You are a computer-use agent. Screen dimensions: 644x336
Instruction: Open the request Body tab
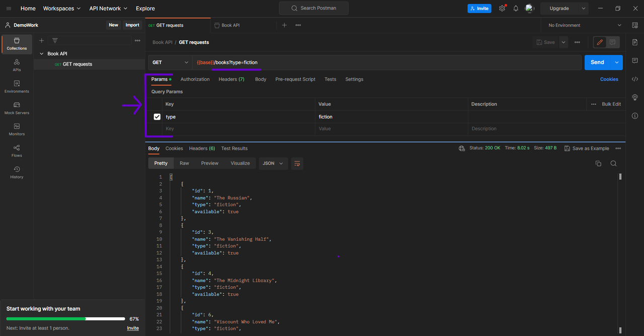pyautogui.click(x=261, y=80)
